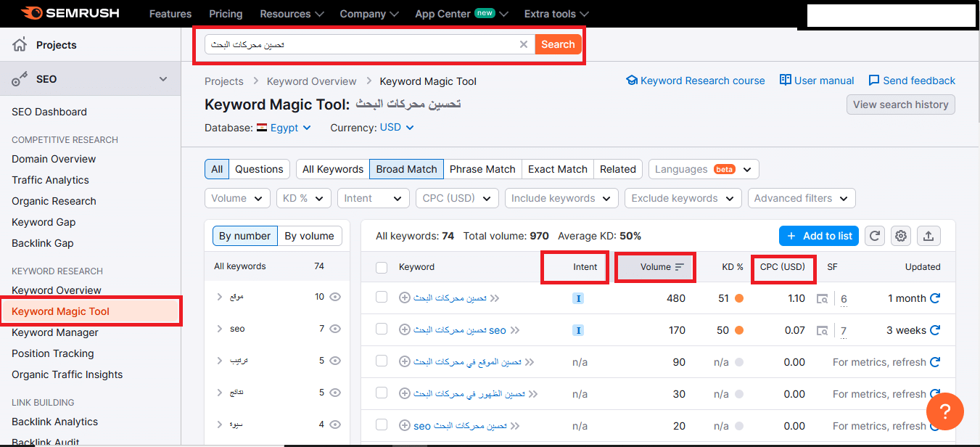
Task: Click the refresh icon beside Add to list
Action: pos(875,236)
